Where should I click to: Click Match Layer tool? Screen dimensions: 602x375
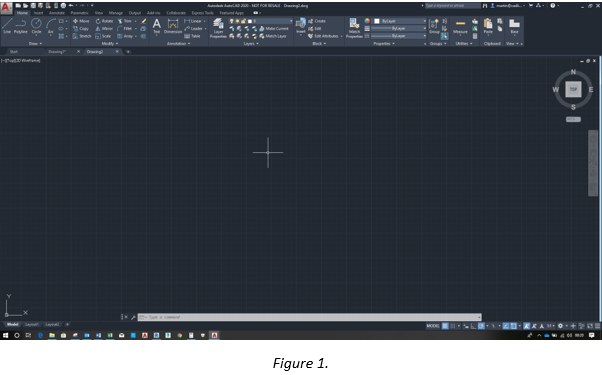pyautogui.click(x=273, y=36)
